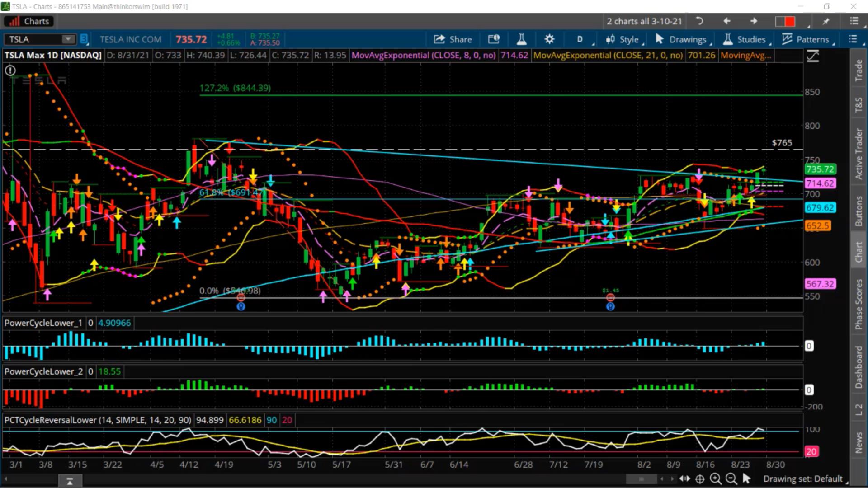The height and width of the screenshot is (488, 868).
Task: Select the '2 charts all 3-10-21' workspace label
Action: pyautogui.click(x=644, y=21)
